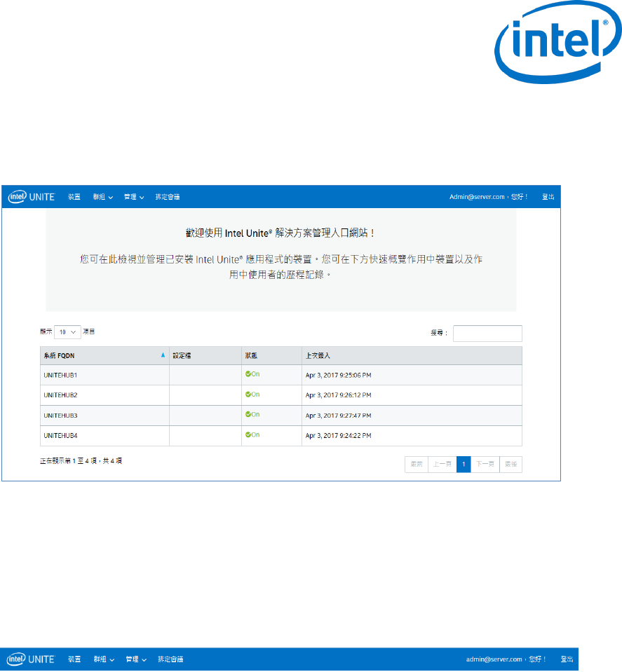Select 裝置 in the bottom navigation strip
This screenshot has height=672, width=622.
coord(74,659)
